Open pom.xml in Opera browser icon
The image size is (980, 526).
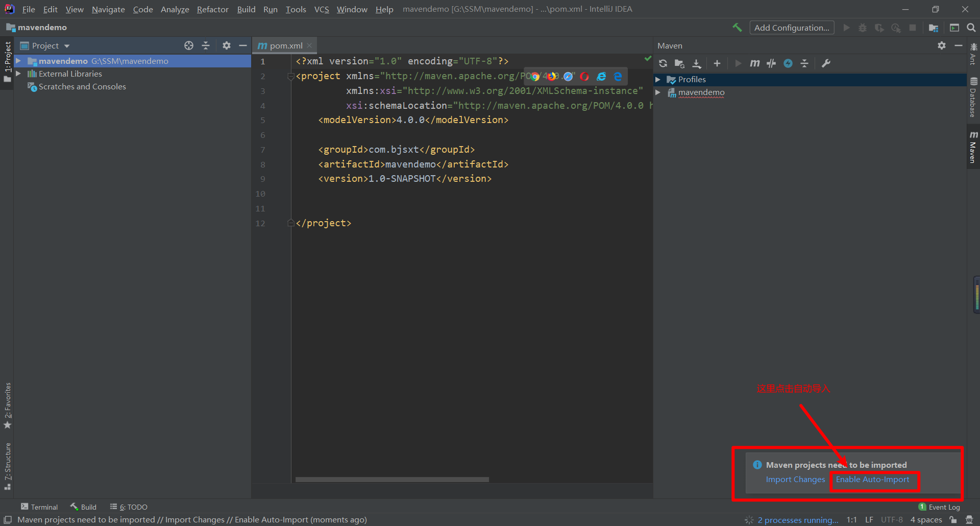click(x=585, y=77)
